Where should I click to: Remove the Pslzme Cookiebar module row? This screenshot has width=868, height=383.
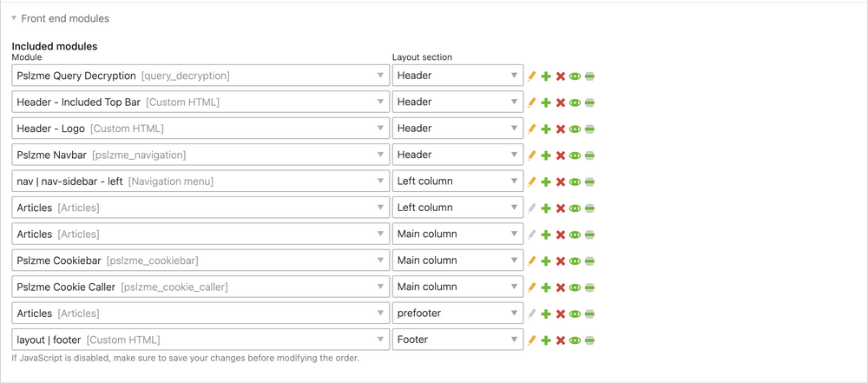pos(560,261)
